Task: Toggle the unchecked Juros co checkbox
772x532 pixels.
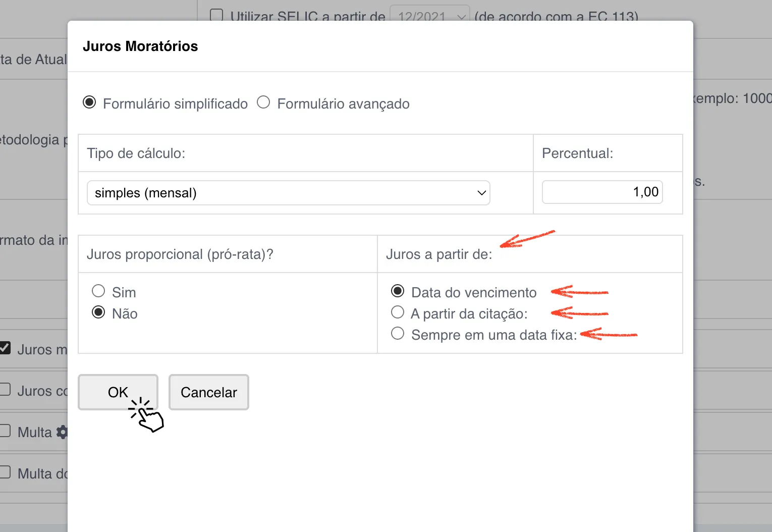Action: pyautogui.click(x=5, y=389)
